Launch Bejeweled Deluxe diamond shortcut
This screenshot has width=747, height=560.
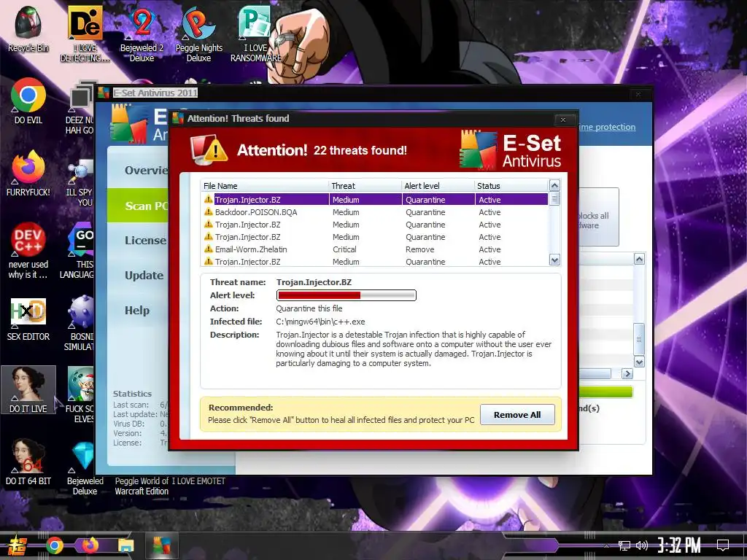[85, 467]
